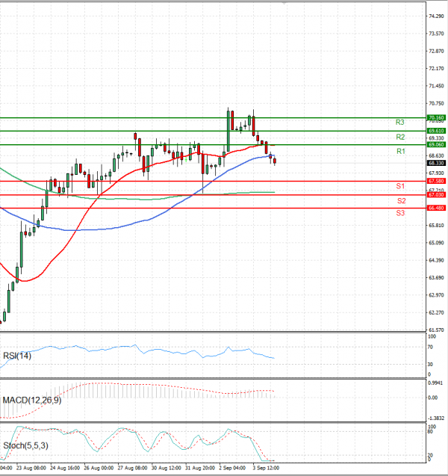Image resolution: width=448 pixels, height=476 pixels.
Task: Click the 23 Aug 08:00 time label
Action: [x=31, y=468]
